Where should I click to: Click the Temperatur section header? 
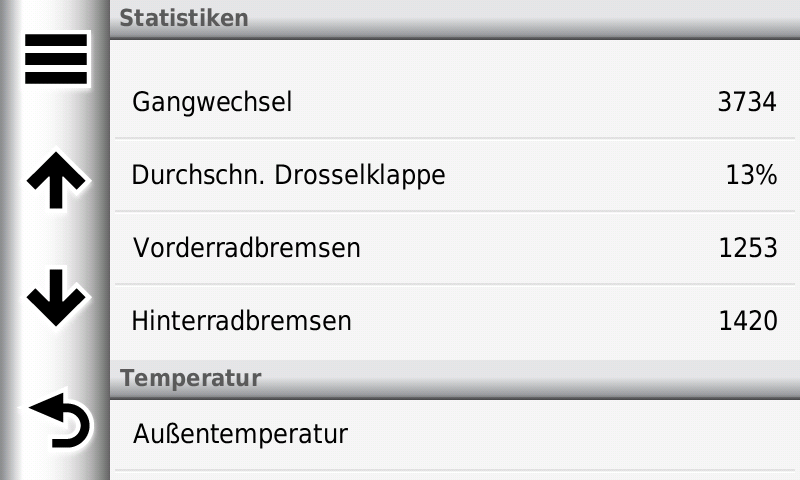pos(191,378)
